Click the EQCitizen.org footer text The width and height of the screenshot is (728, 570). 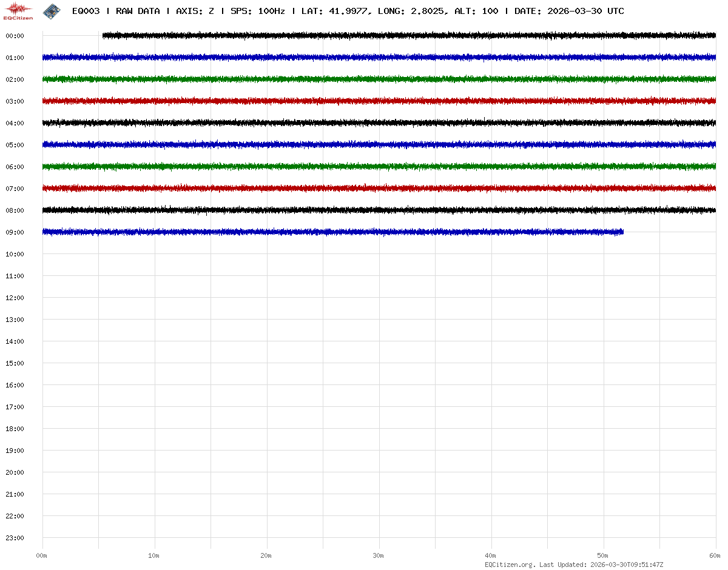tap(510, 565)
